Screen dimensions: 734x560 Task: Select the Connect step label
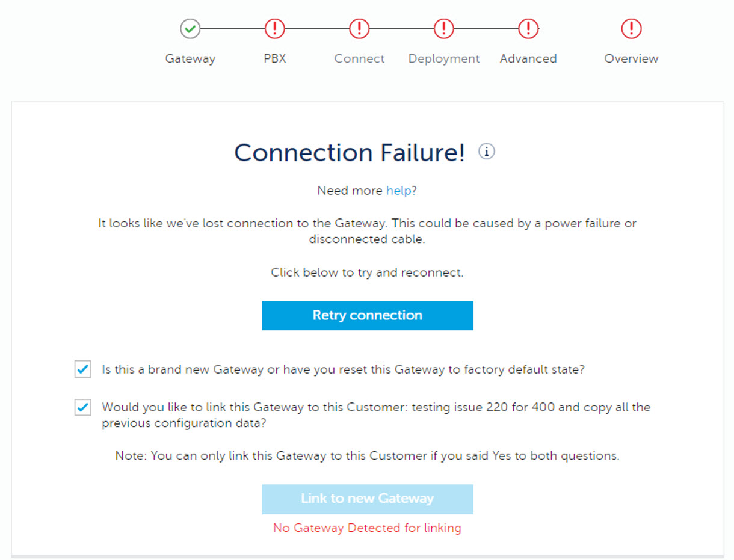359,59
